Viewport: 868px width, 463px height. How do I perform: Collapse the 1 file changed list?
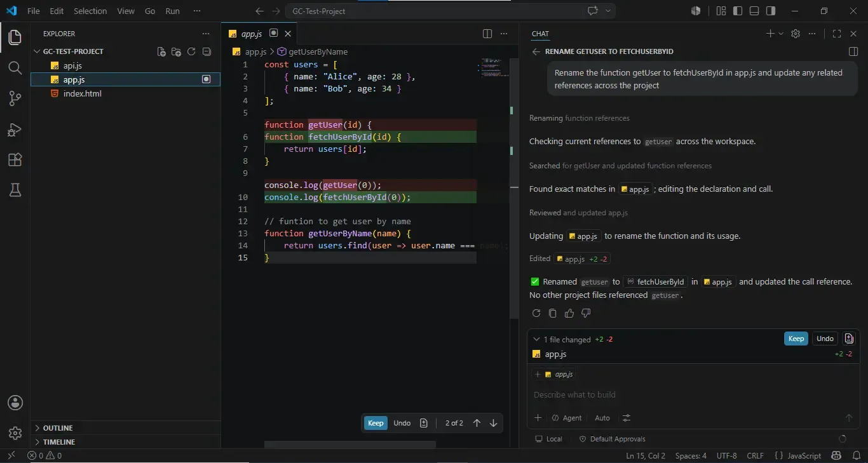click(536, 339)
